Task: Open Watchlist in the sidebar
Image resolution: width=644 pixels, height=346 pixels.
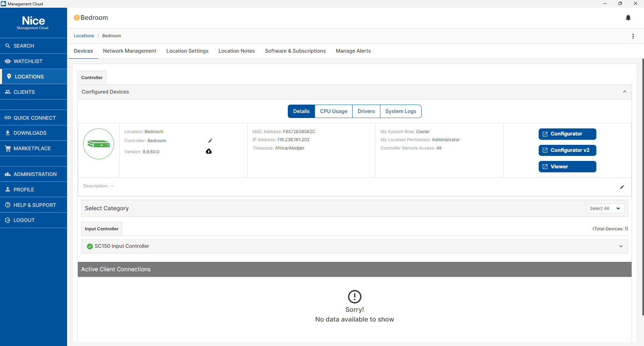Action: (34, 61)
